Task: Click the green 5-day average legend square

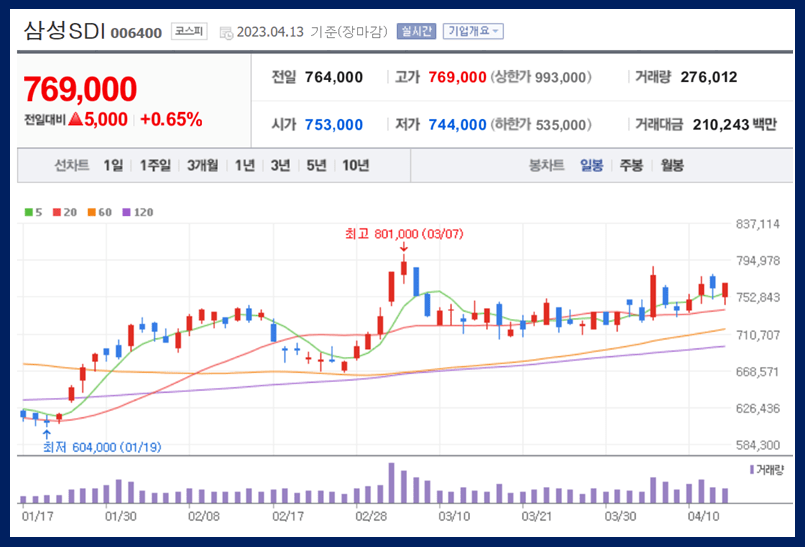Action: pos(28,212)
